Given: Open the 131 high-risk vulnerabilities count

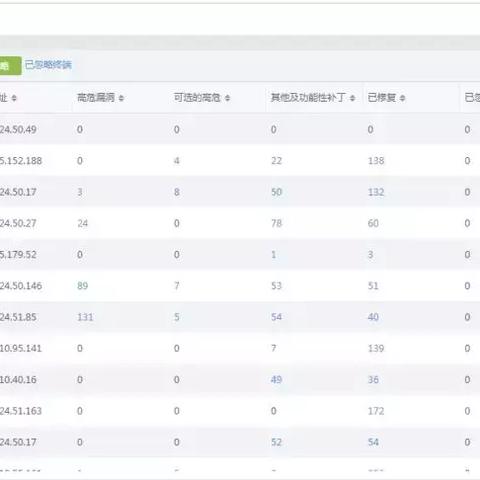Looking at the screenshot, I should click(x=85, y=317).
